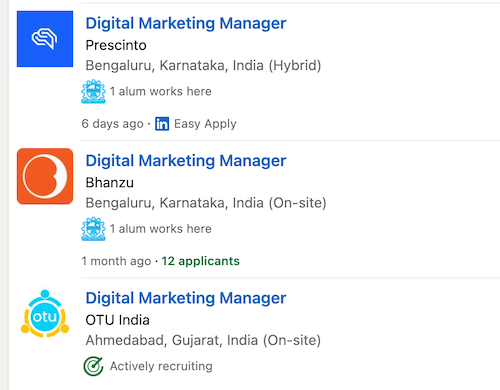The height and width of the screenshot is (390, 500).
Task: Click '1 alum works here' under Prescinto
Action: click(161, 91)
